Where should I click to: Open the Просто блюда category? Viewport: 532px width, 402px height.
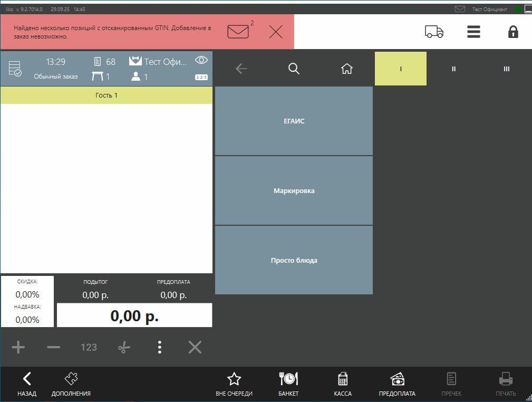click(x=294, y=260)
